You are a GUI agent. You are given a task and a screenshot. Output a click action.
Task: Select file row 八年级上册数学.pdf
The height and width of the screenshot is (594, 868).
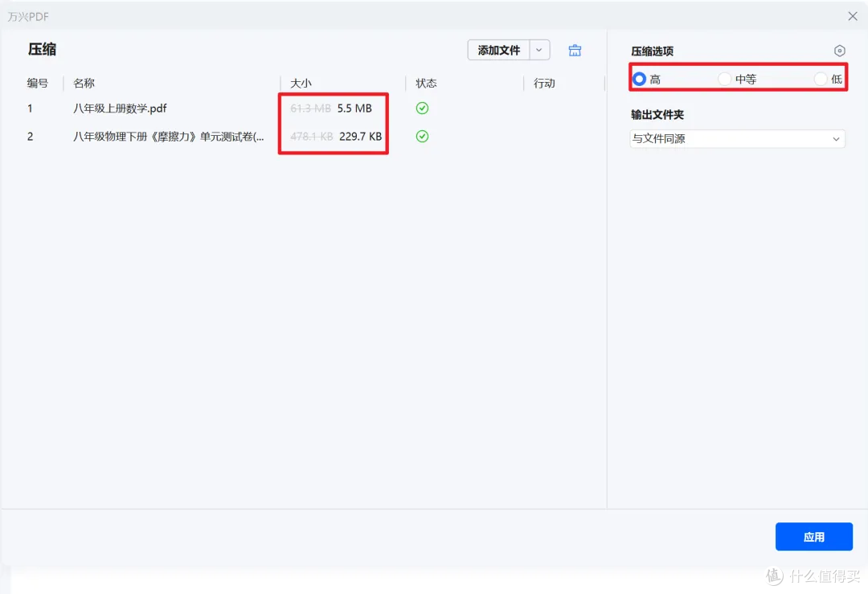tap(303, 108)
